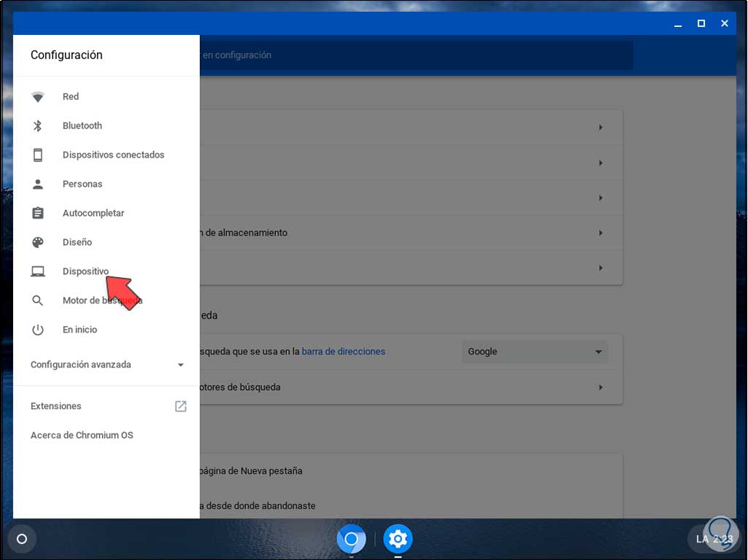Open Acerca de Chromium OS
748x560 pixels.
pos(82,435)
